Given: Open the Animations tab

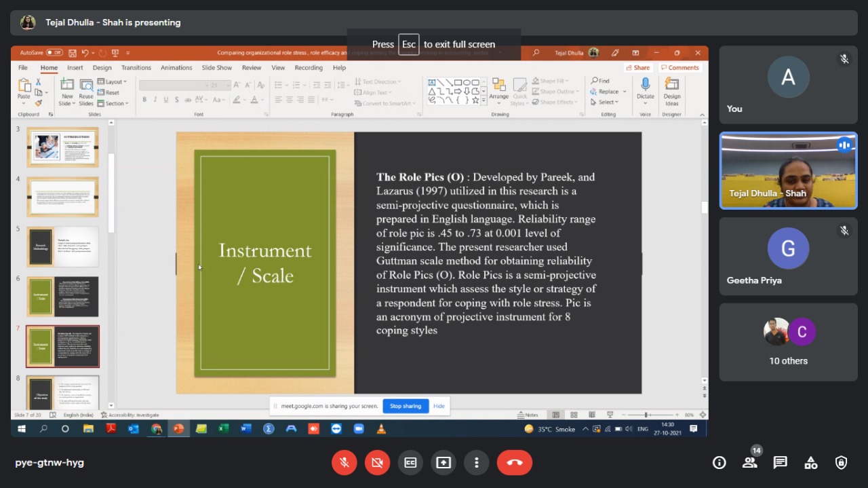Looking at the screenshot, I should [176, 68].
